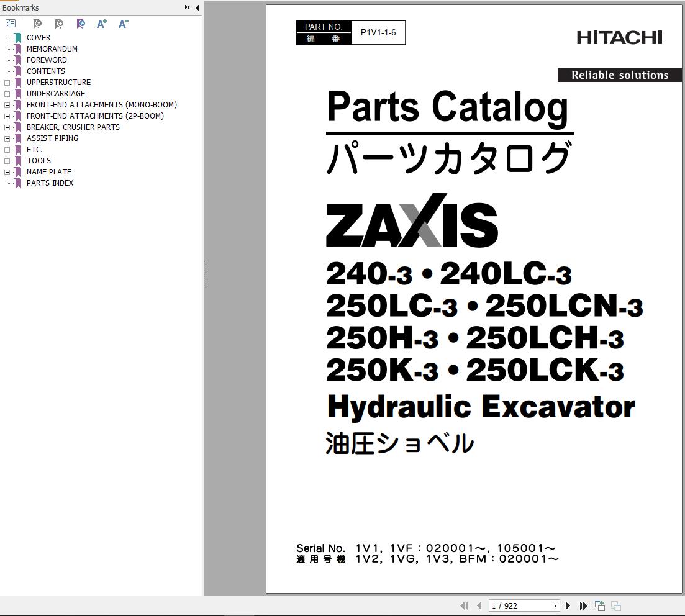The height and width of the screenshot is (616, 685).
Task: Go to the next page
Action: [x=568, y=605]
